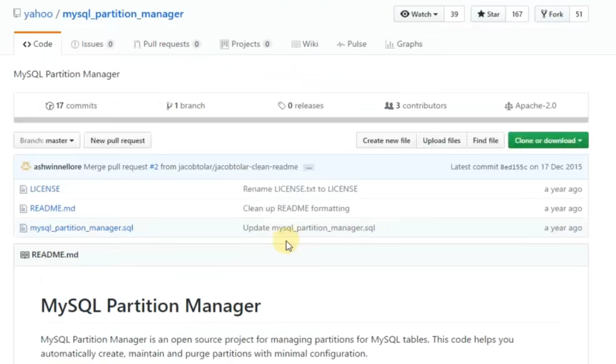
Task: Expand the commit message ellipsis
Action: (x=309, y=168)
